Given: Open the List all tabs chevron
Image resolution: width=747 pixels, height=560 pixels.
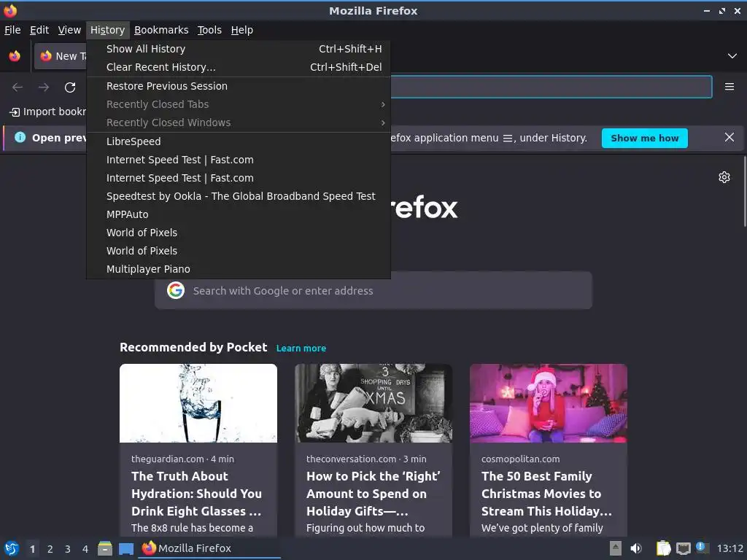Looking at the screenshot, I should tap(732, 56).
